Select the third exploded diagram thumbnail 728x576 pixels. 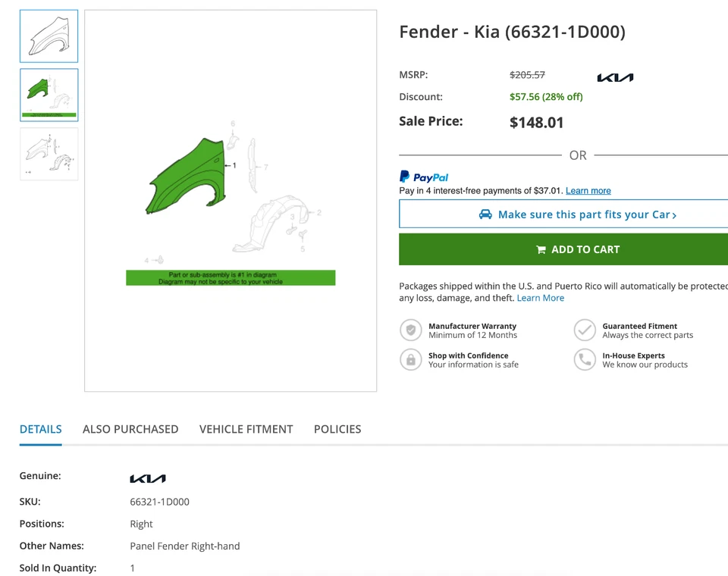pos(49,154)
